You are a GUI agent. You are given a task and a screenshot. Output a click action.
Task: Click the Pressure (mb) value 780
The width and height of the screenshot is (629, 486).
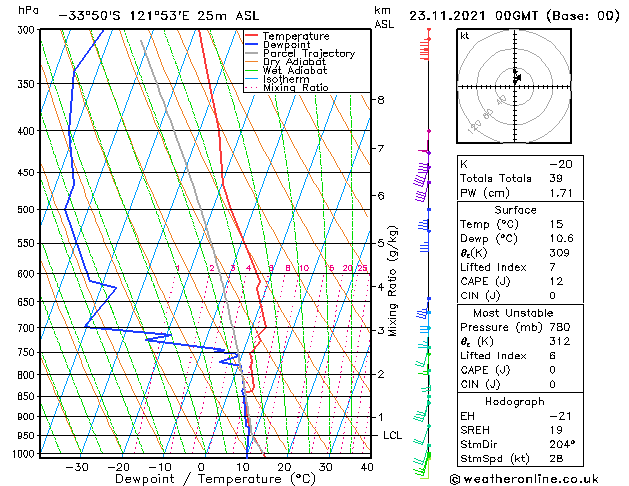(560, 327)
